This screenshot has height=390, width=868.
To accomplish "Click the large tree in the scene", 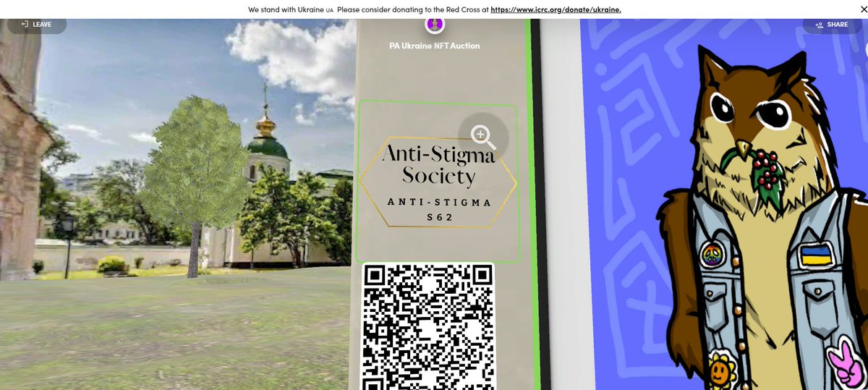I will (x=195, y=185).
